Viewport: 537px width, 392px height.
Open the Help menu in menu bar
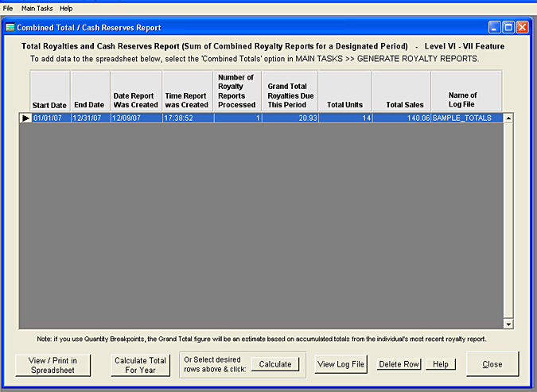[66, 8]
